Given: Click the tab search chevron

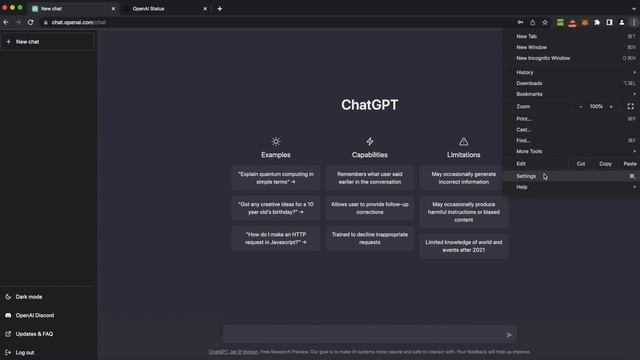Looking at the screenshot, I should (634, 9).
